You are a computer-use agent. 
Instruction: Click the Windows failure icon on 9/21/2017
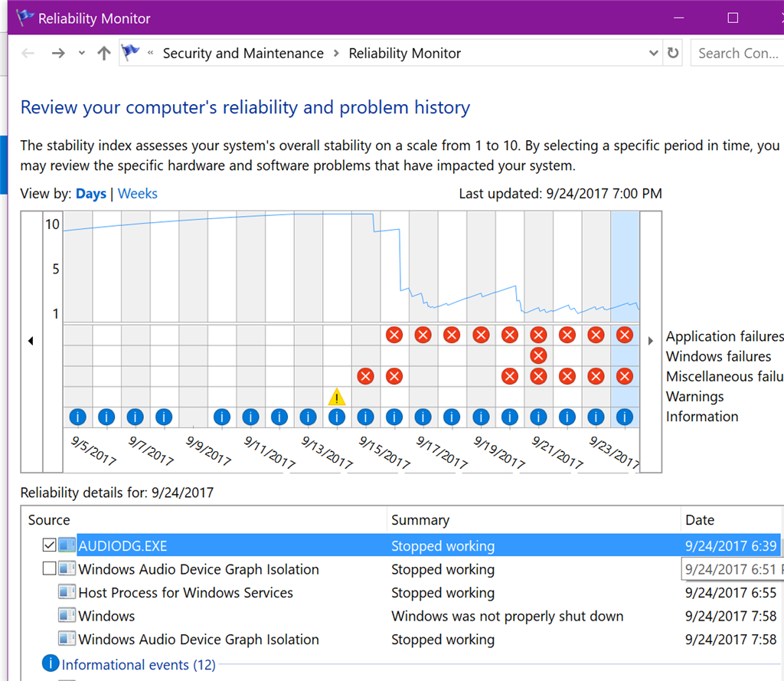coord(538,355)
